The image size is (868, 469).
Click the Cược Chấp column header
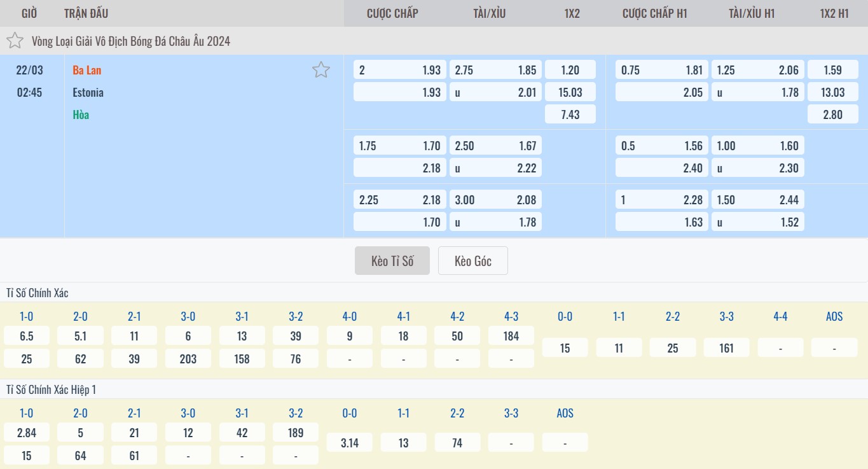pyautogui.click(x=392, y=13)
